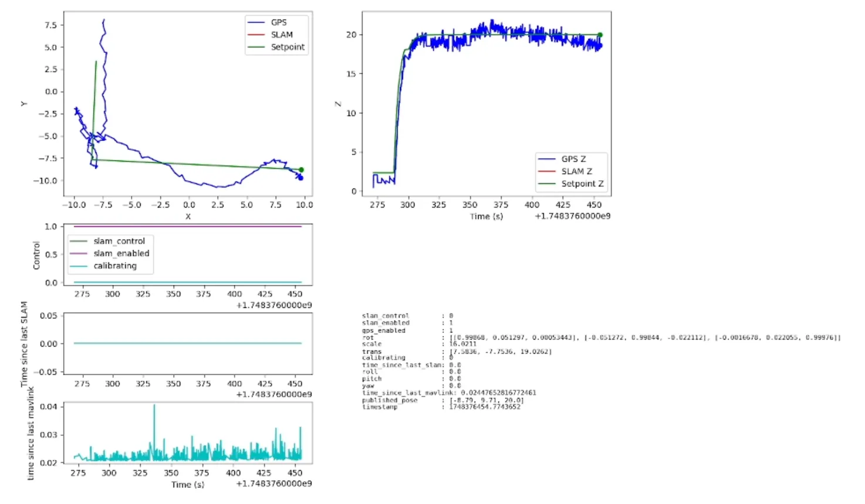Screen dimensions: 865x504
Task: Select the Setpoint Z legend label
Action: pos(582,184)
